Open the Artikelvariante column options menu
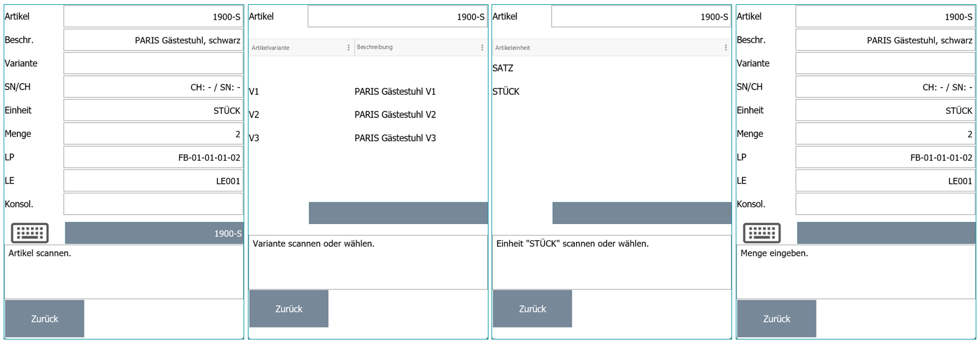Image resolution: width=980 pixels, height=345 pixels. tap(349, 48)
